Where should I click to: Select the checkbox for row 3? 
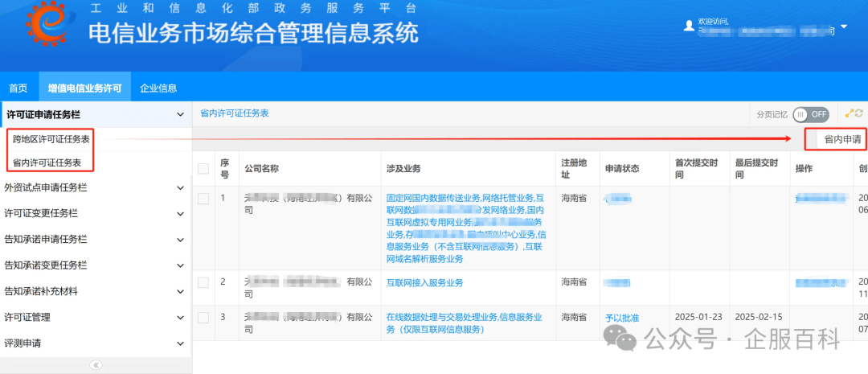click(x=203, y=318)
